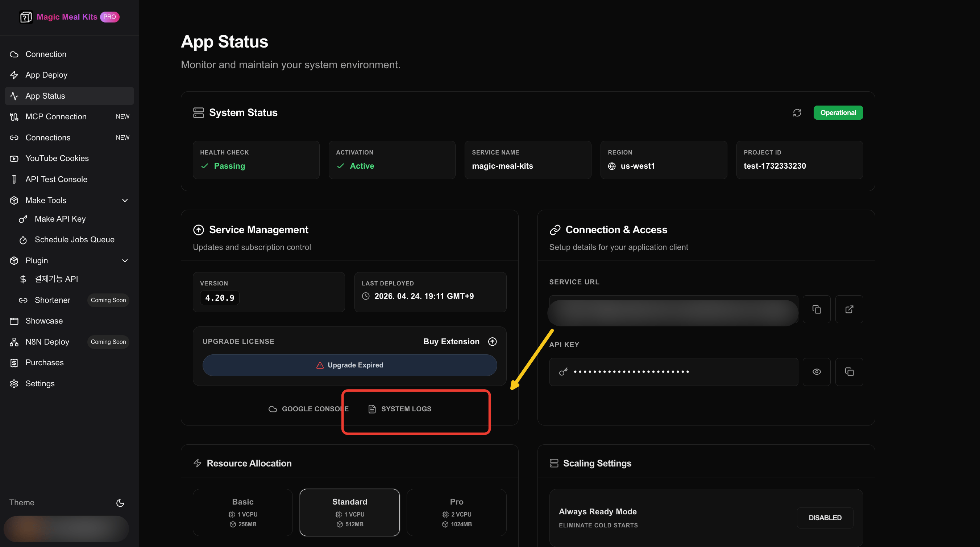Click the Buy Extension link
Viewport: 980px width, 547px height.
451,341
